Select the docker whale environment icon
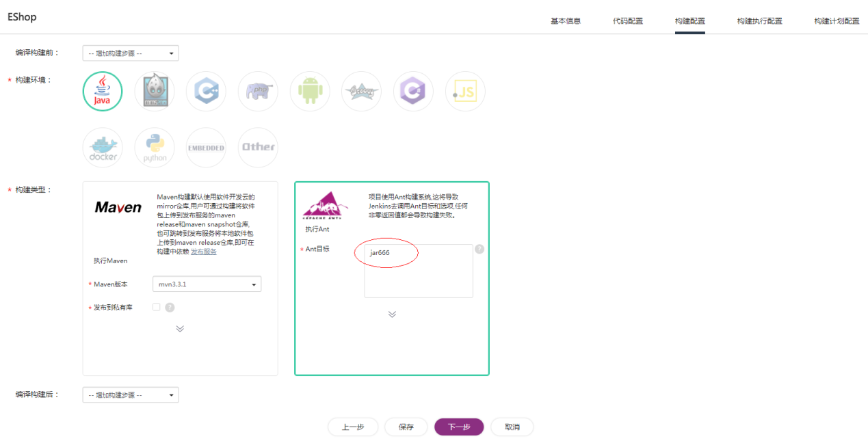Image resolution: width=868 pixels, height=443 pixels. (x=103, y=148)
